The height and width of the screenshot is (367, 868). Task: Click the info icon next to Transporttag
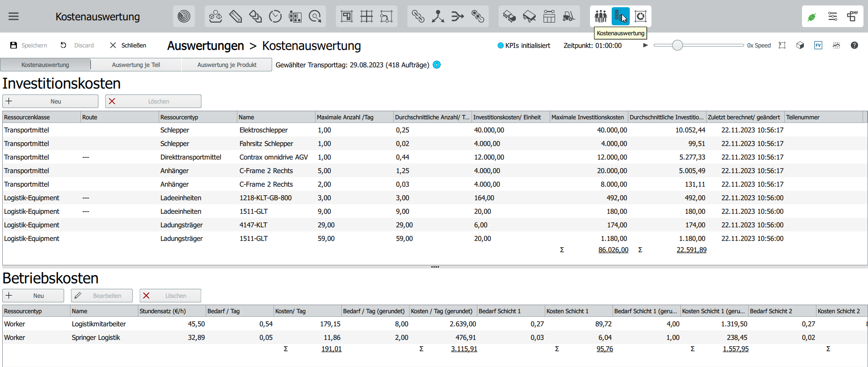pyautogui.click(x=437, y=65)
